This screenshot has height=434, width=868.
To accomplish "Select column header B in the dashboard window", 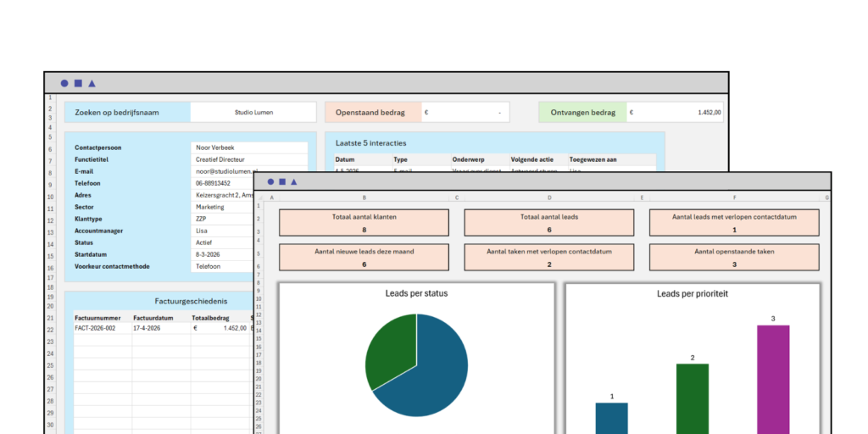I will coord(364,197).
